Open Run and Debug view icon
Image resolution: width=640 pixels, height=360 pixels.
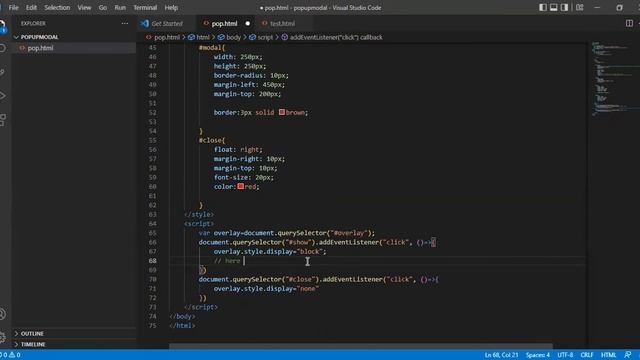pyautogui.click(x=2, y=96)
